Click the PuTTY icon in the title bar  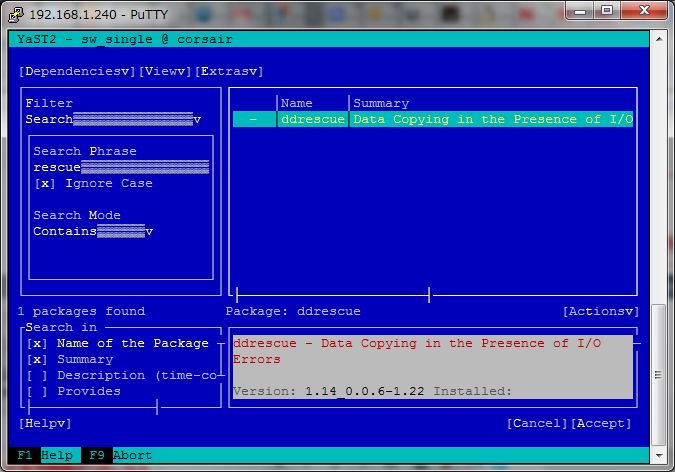pyautogui.click(x=16, y=14)
